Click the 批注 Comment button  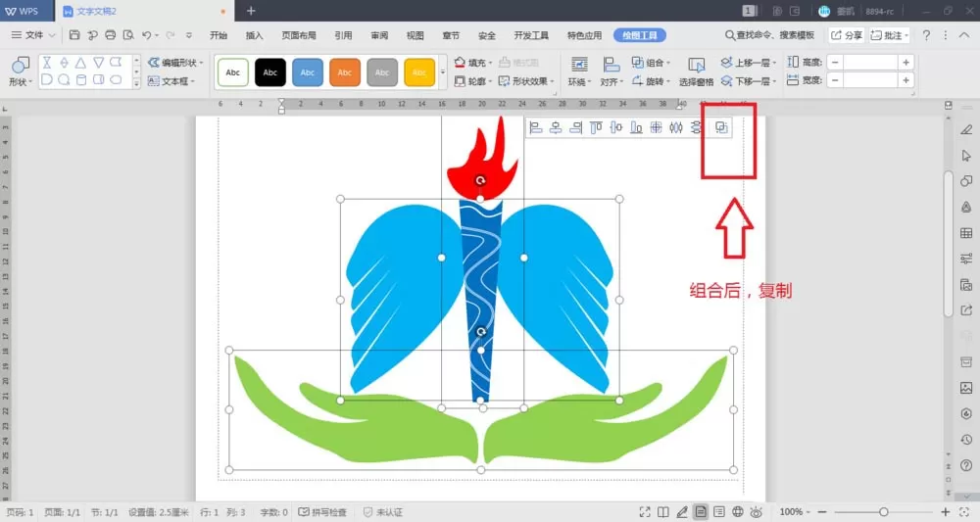(890, 35)
